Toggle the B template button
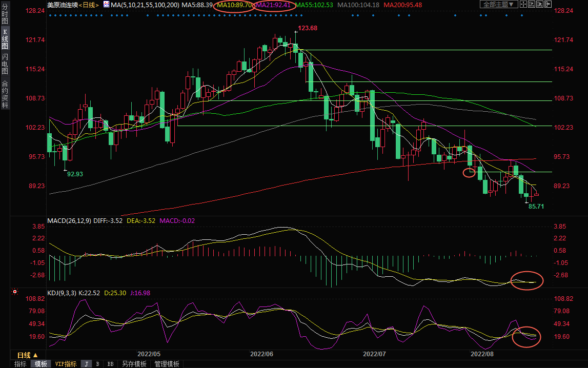 (x=97, y=364)
